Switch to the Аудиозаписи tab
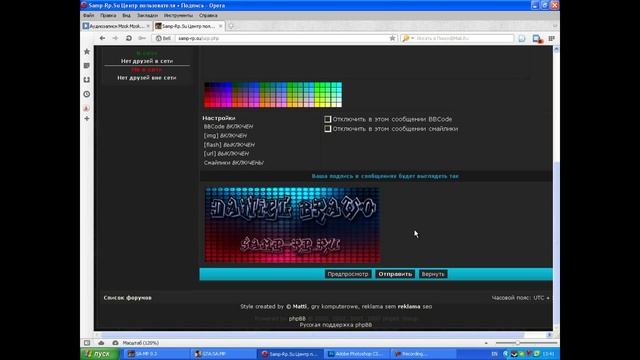This screenshot has height=360, width=640. point(116,26)
